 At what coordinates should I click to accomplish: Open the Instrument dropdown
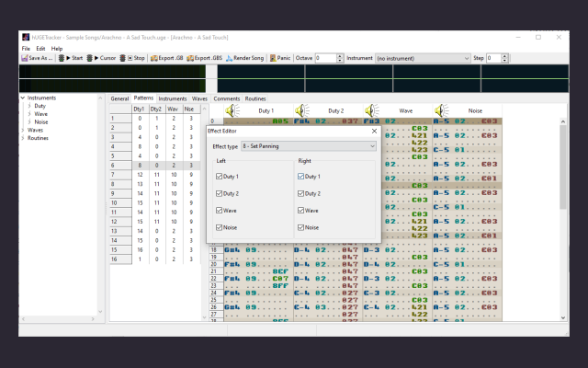coord(423,58)
